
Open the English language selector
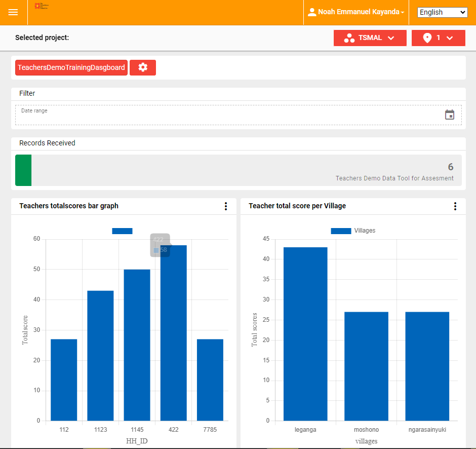point(442,13)
